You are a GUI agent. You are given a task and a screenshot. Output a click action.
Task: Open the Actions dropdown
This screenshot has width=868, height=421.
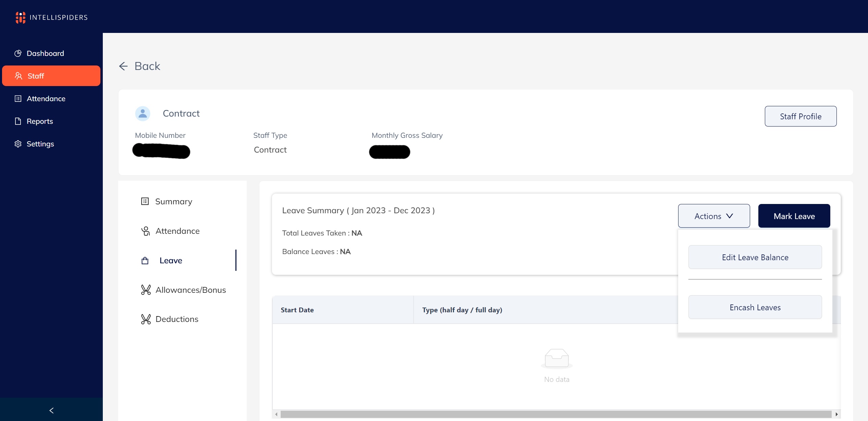714,216
